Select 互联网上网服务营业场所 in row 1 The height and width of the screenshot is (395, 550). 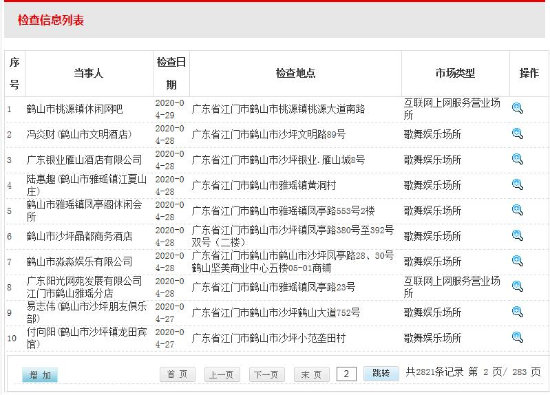click(x=452, y=109)
